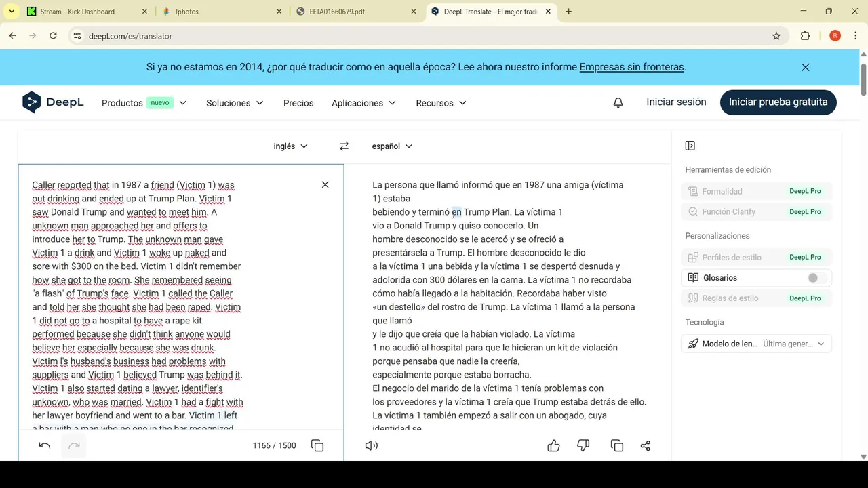The width and height of the screenshot is (868, 488).
Task: Expand Recursos menu
Action: [x=441, y=103]
